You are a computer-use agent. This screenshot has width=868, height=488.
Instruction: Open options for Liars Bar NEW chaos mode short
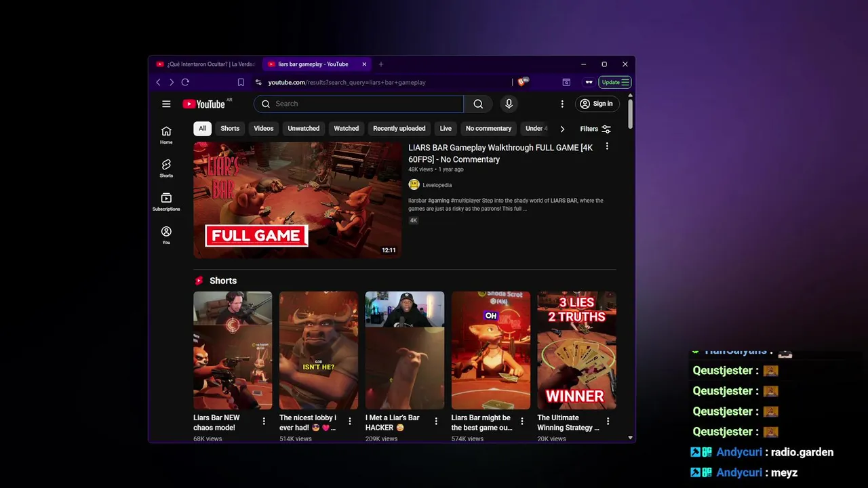[x=264, y=421]
